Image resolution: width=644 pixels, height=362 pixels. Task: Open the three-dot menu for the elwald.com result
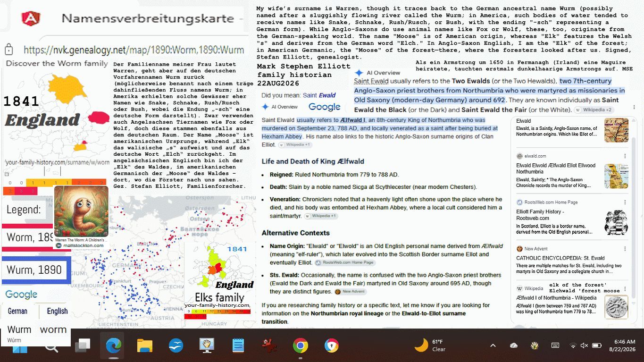click(x=625, y=156)
